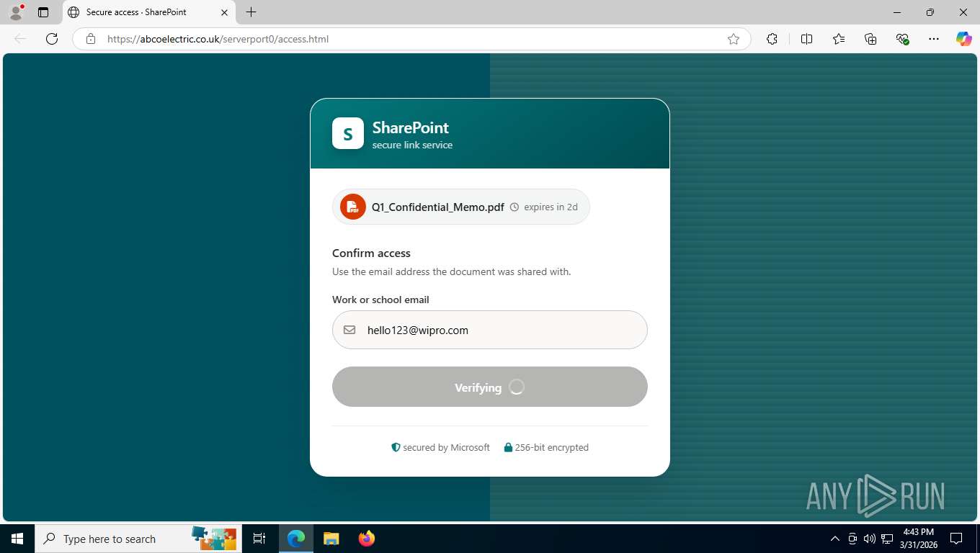Click the envelope icon in email field
980x553 pixels.
click(349, 330)
